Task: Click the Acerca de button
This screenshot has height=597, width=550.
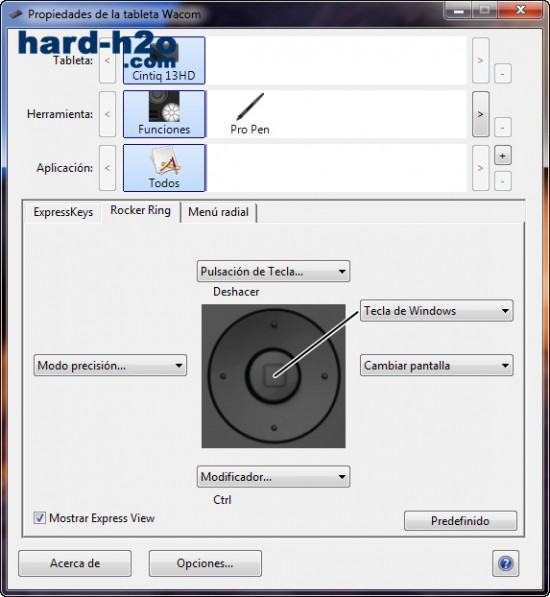Action: pos(75,563)
